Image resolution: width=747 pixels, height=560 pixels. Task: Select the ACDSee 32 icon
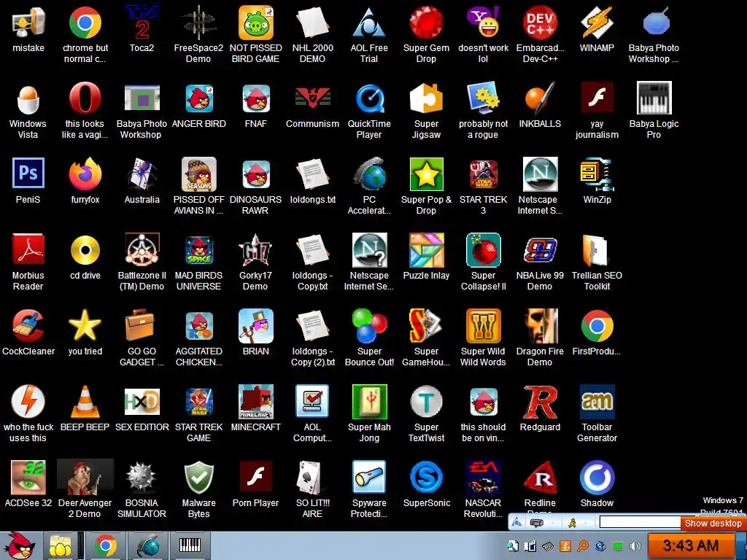[28, 477]
